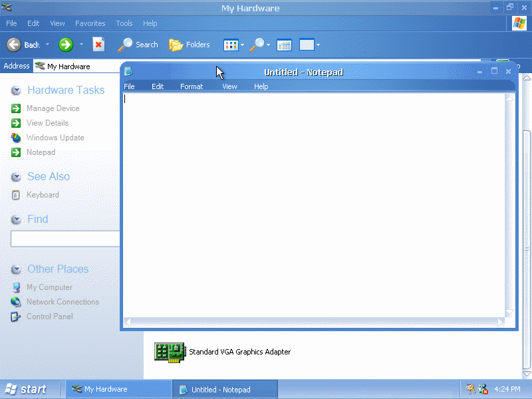Click the My Computer icon in Other Places
The image size is (532, 399).
[16, 287]
